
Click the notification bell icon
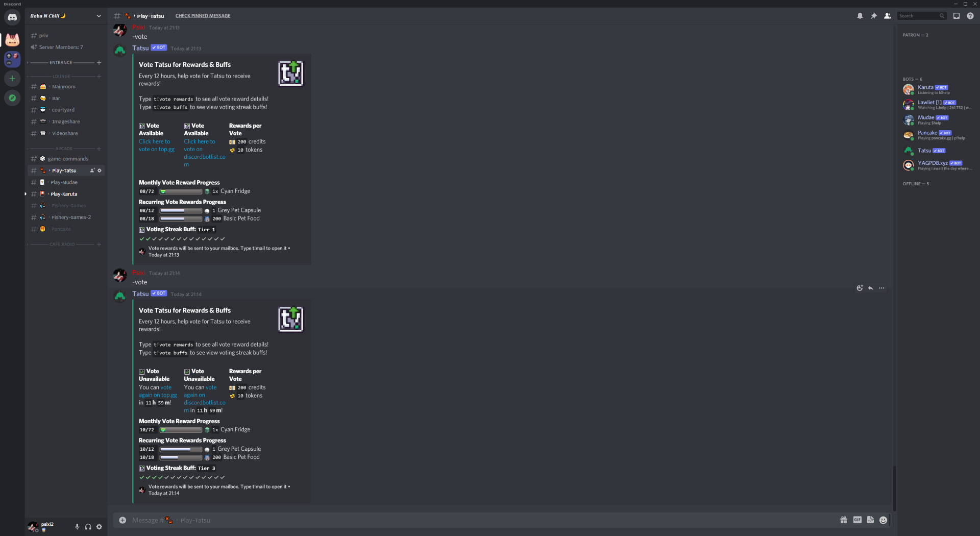pyautogui.click(x=860, y=16)
